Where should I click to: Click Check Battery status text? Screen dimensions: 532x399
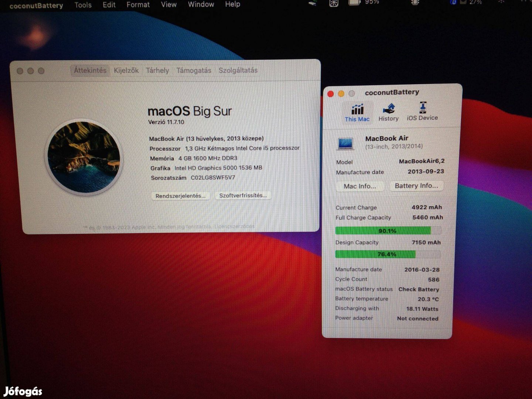click(419, 289)
